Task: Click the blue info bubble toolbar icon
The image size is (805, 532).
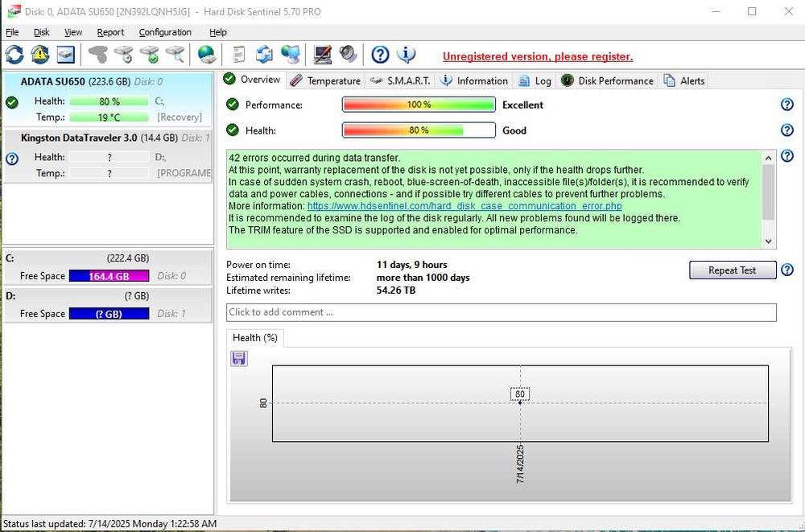Action: pos(406,54)
